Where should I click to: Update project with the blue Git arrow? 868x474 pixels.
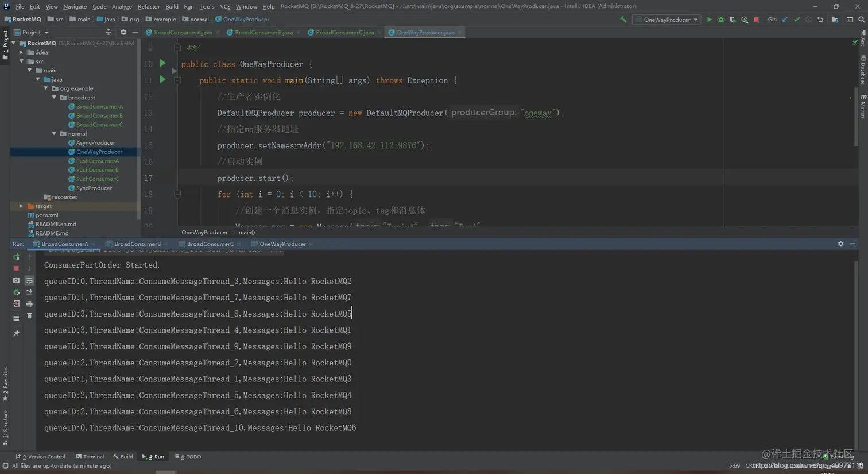point(785,20)
